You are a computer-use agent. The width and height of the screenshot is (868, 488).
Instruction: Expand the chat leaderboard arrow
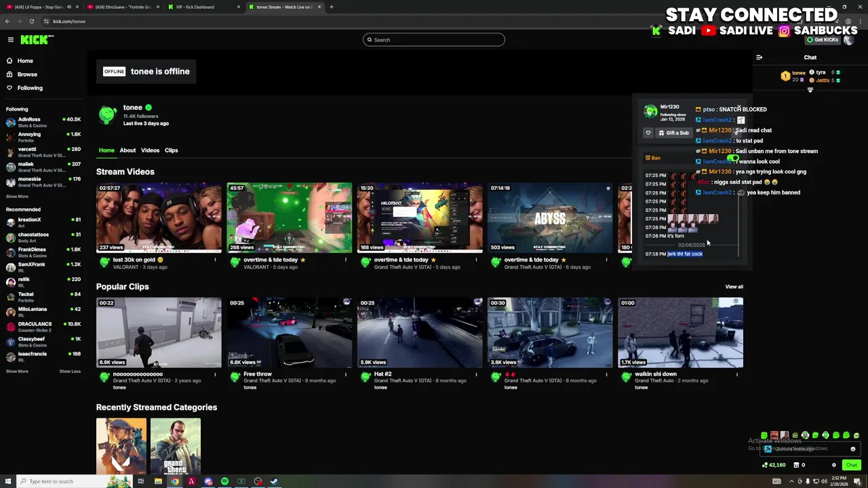tap(810, 90)
